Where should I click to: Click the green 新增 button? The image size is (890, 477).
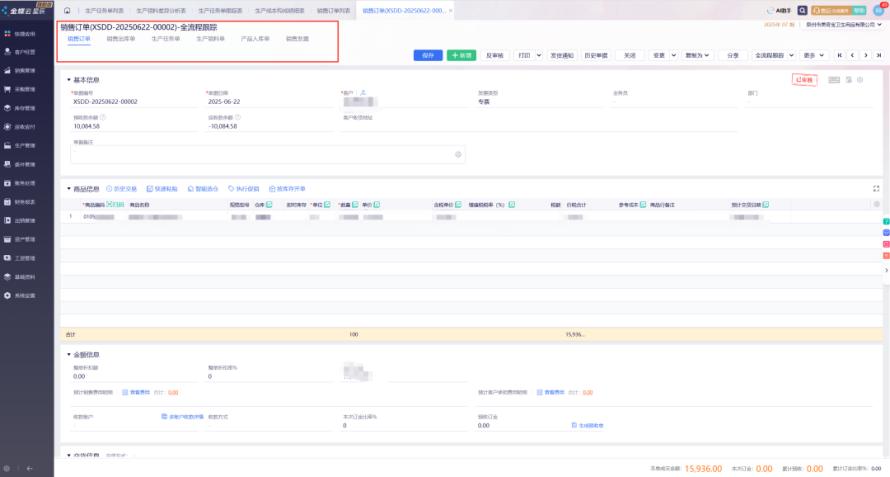tap(461, 56)
